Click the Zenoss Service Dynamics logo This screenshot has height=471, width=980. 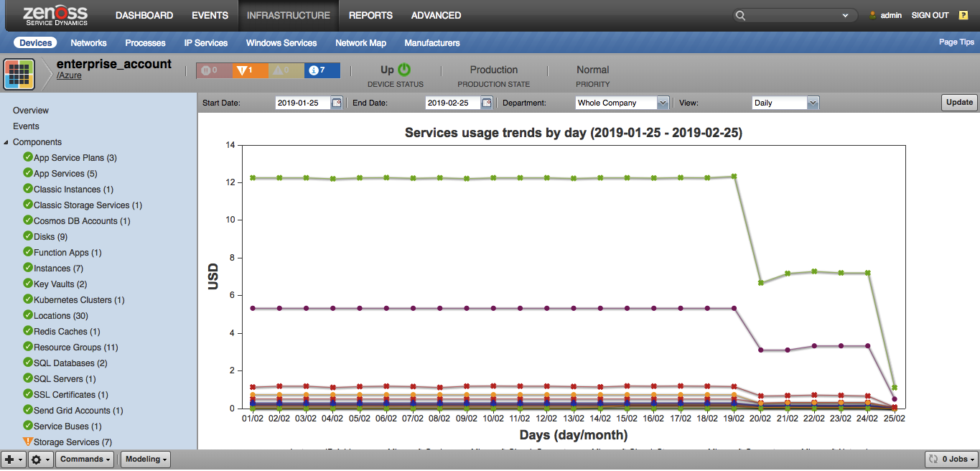click(x=55, y=15)
